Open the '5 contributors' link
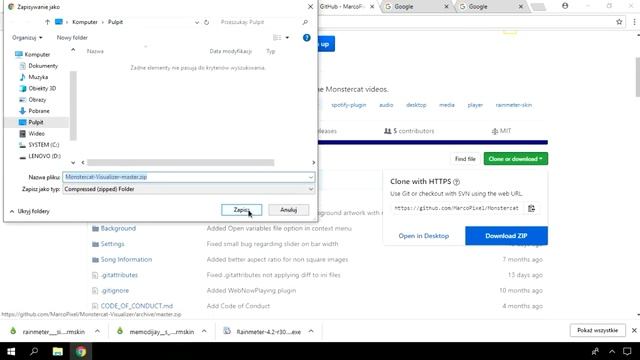This screenshot has width=640, height=360. [409, 131]
